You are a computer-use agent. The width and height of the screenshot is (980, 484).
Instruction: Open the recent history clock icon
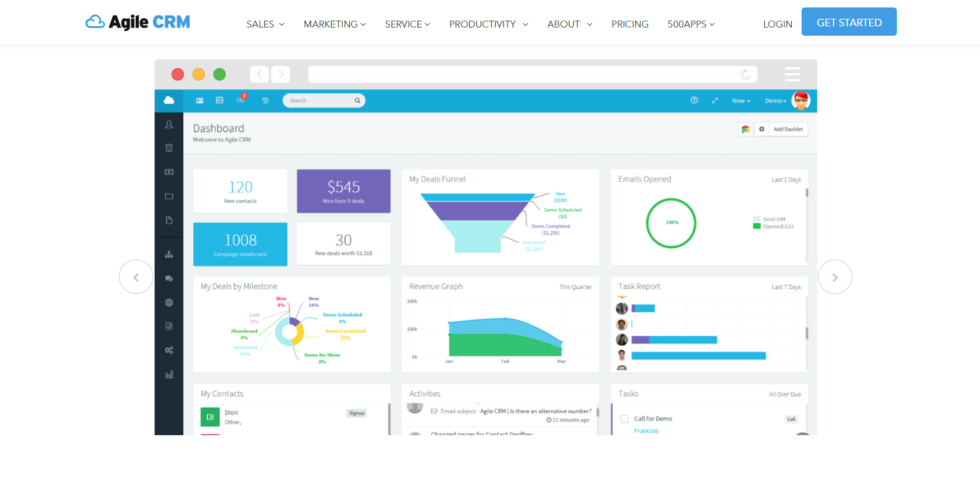pos(265,100)
